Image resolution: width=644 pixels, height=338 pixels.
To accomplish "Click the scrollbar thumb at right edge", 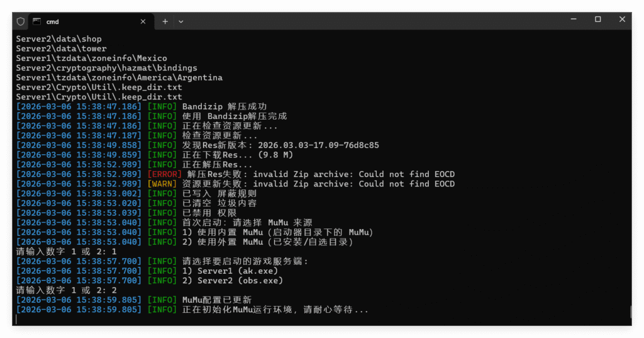I will coord(630,312).
